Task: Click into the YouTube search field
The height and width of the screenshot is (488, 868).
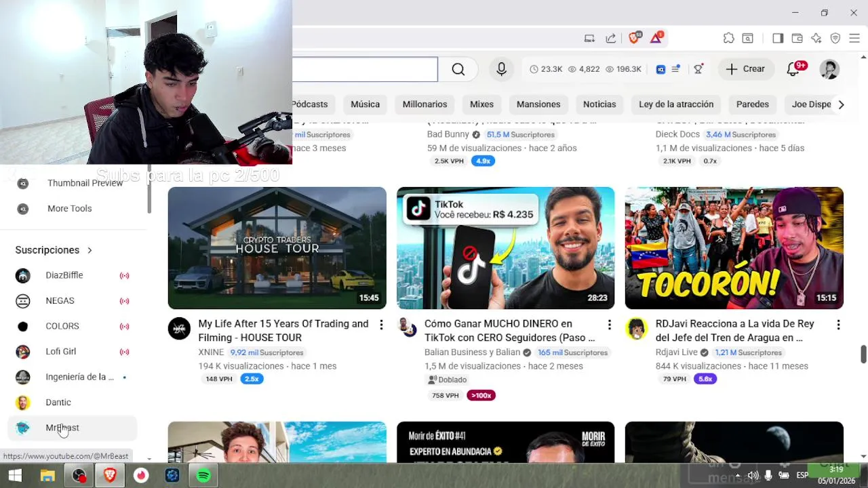Action: (365, 69)
